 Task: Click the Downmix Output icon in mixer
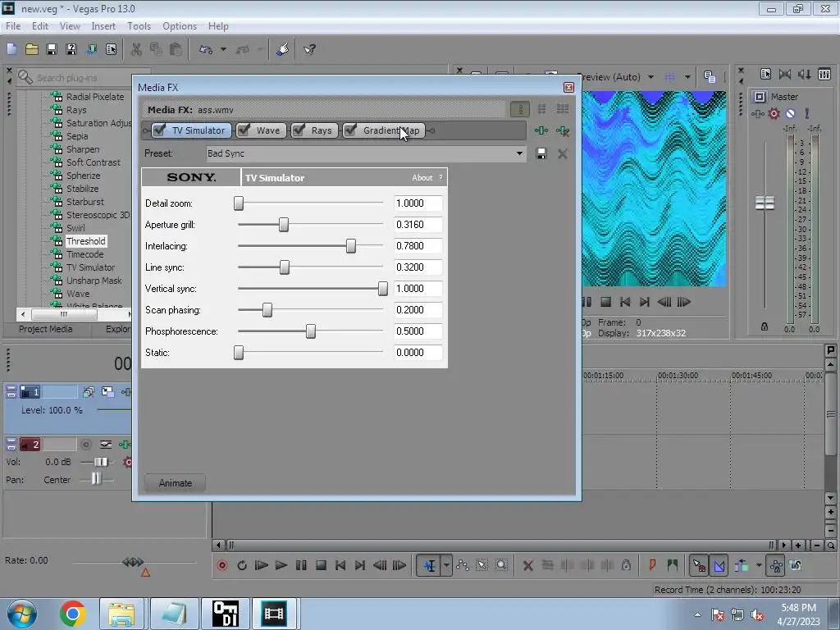pyautogui.click(x=785, y=74)
